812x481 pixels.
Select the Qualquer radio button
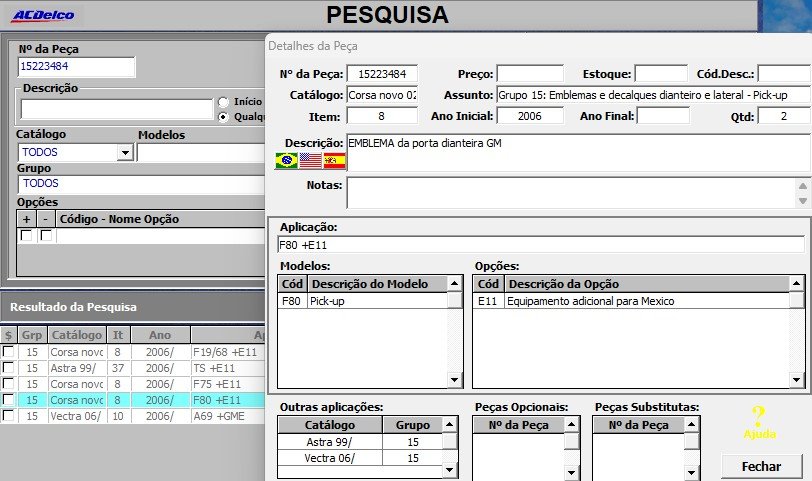pyautogui.click(x=223, y=117)
